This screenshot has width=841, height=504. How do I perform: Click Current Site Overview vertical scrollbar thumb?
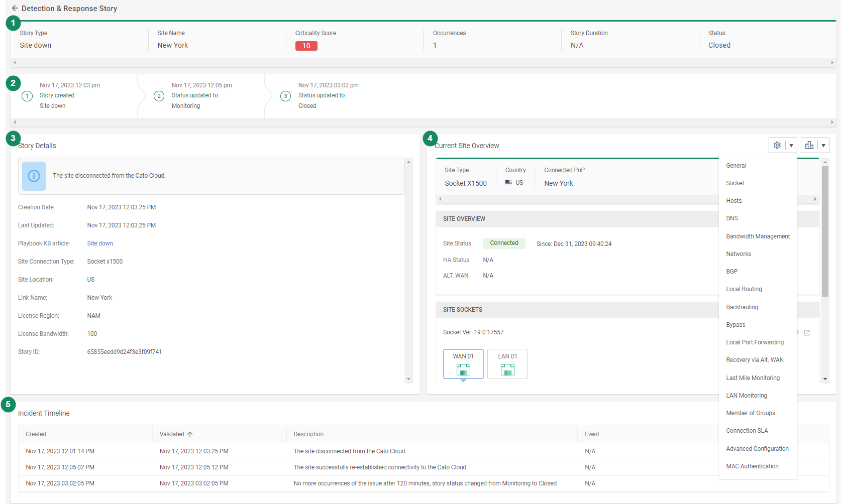(825, 231)
